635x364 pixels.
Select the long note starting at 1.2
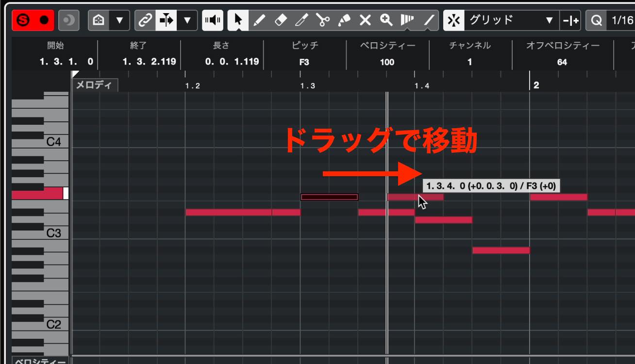(229, 212)
